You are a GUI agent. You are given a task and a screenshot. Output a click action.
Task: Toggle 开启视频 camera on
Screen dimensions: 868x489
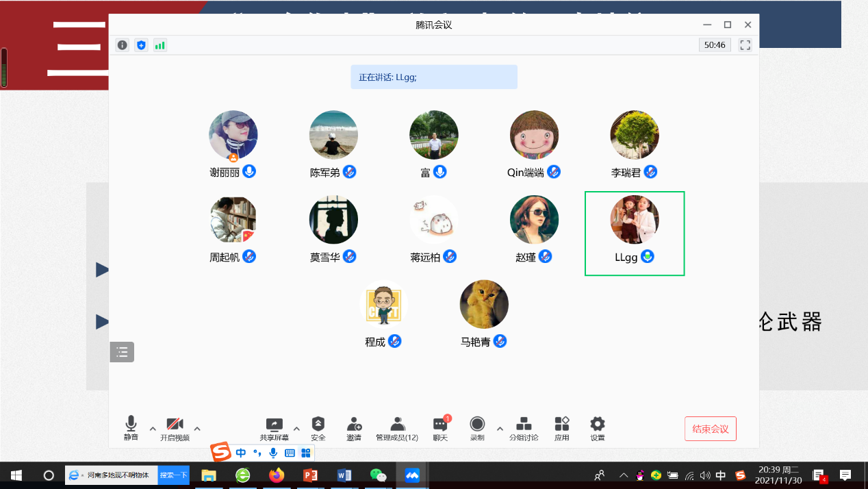coord(175,429)
